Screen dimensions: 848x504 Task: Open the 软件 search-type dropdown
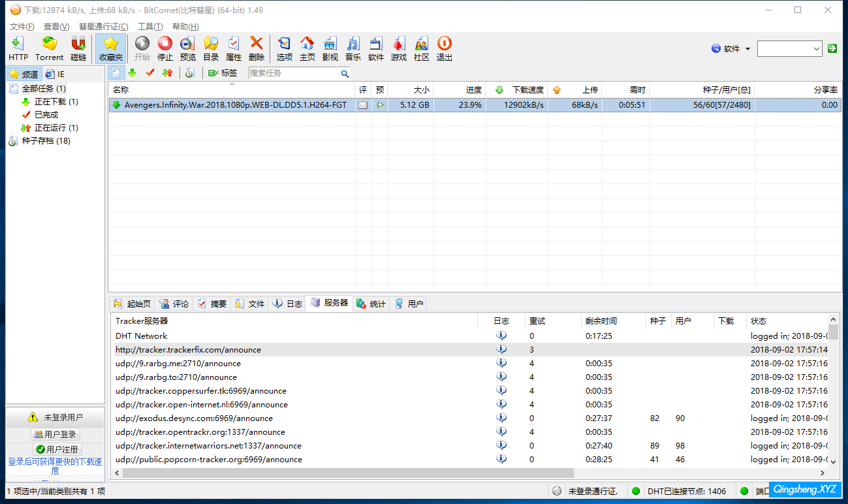point(731,48)
